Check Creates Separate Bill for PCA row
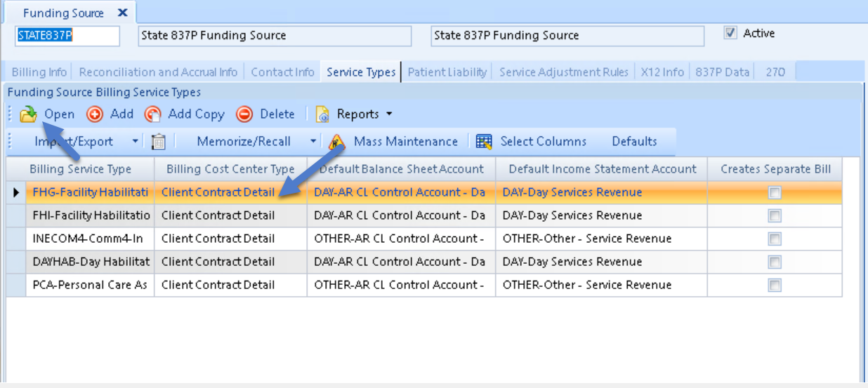This screenshot has width=868, height=388. (775, 285)
